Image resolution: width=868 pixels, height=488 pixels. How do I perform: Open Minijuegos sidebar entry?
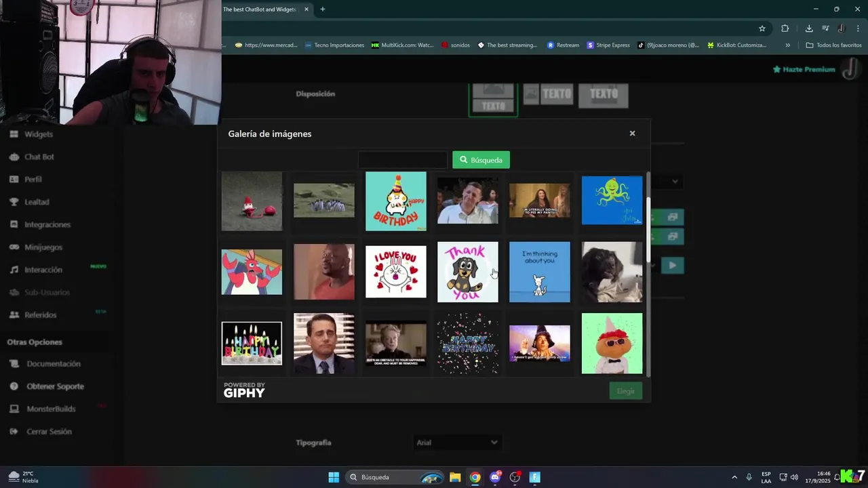pyautogui.click(x=43, y=247)
